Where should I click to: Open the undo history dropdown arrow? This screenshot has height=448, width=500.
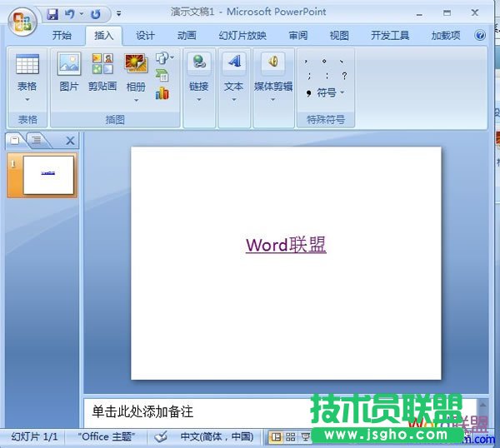pyautogui.click(x=82, y=13)
